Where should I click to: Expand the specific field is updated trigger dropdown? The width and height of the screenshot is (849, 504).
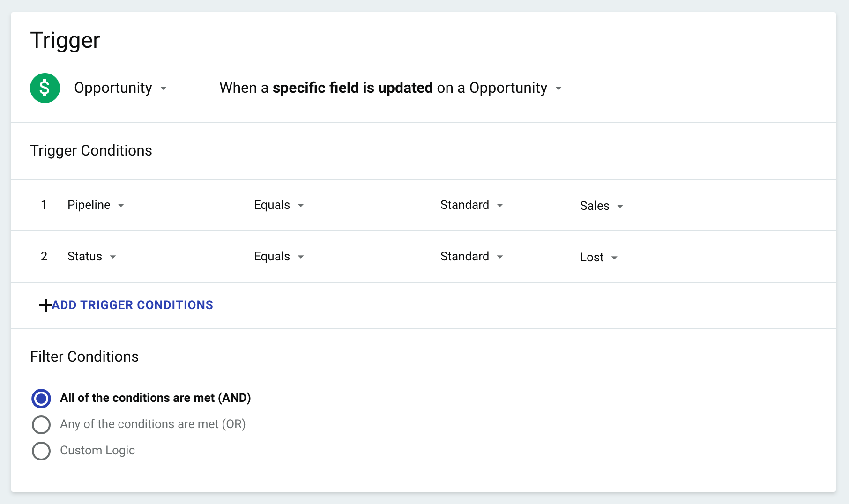[391, 88]
